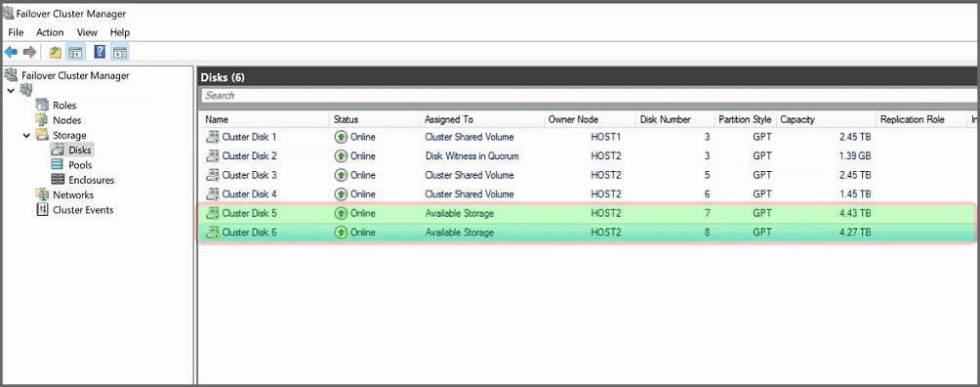Select the Cluster Disk 5 row name
This screenshot has height=387, width=980.
pyautogui.click(x=249, y=214)
